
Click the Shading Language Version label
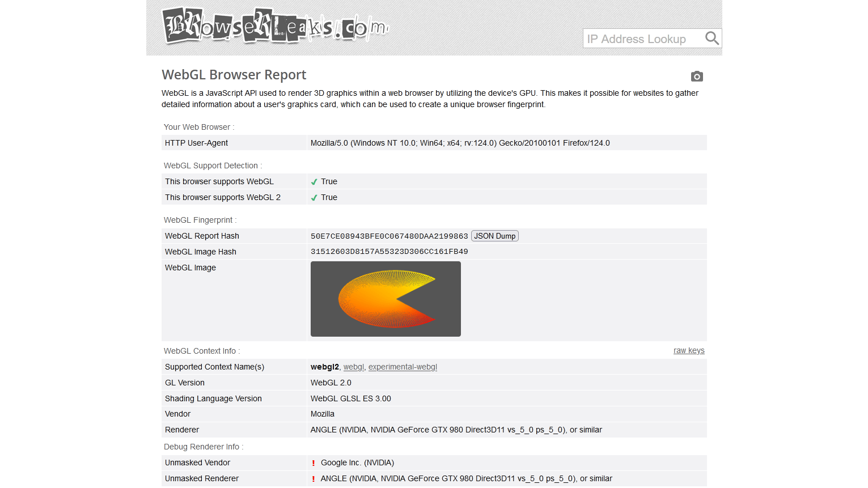coord(213,398)
